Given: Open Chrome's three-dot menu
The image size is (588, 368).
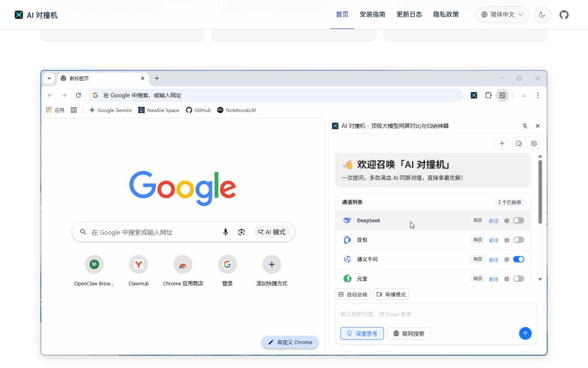Looking at the screenshot, I should coord(538,95).
